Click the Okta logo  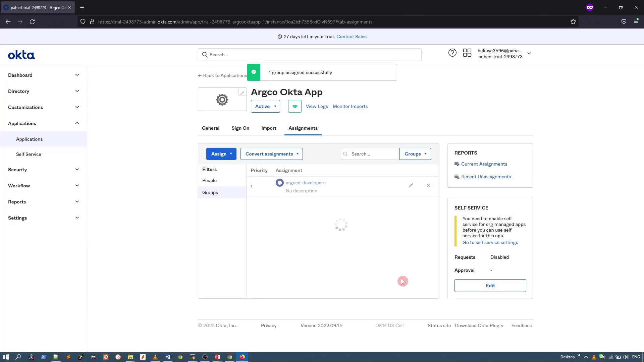coord(21,55)
